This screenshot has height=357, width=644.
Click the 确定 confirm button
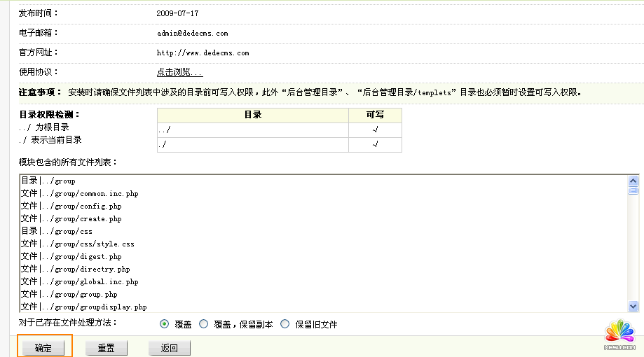[43, 348]
